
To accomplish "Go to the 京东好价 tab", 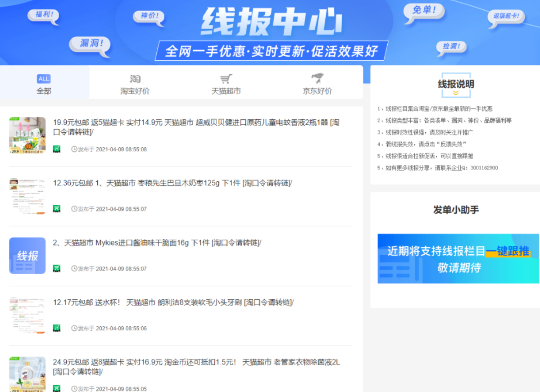I will click(x=317, y=84).
